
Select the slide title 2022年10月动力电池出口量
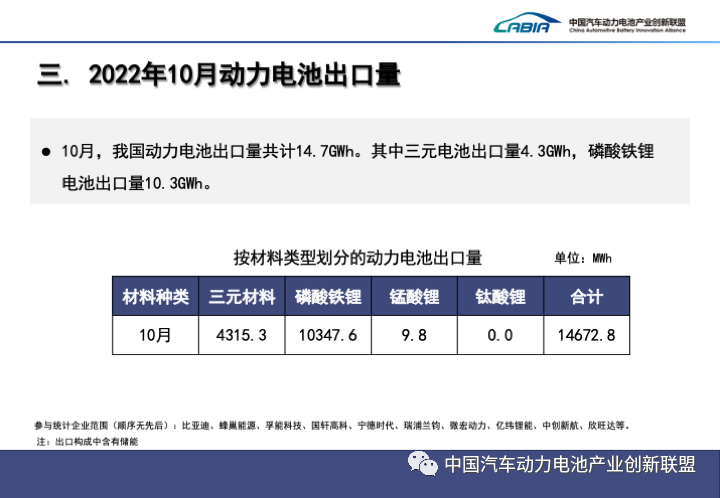(x=219, y=75)
